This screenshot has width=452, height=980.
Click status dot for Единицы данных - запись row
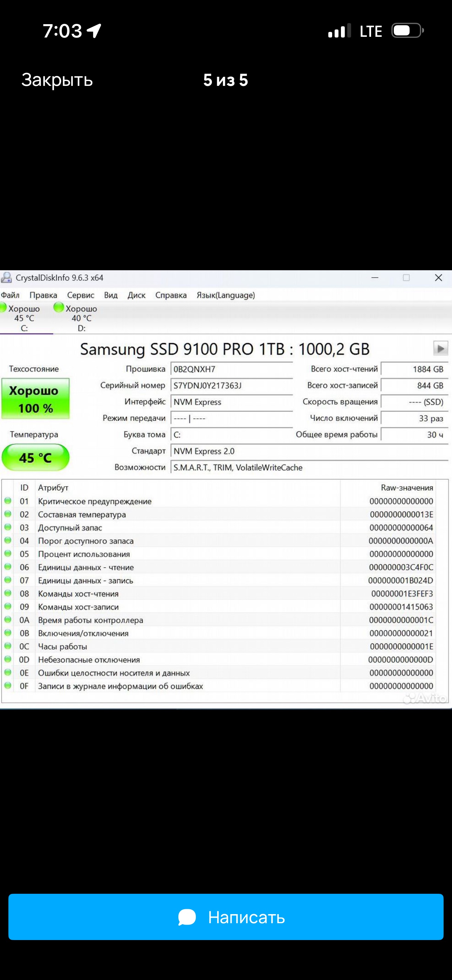tap(8, 580)
